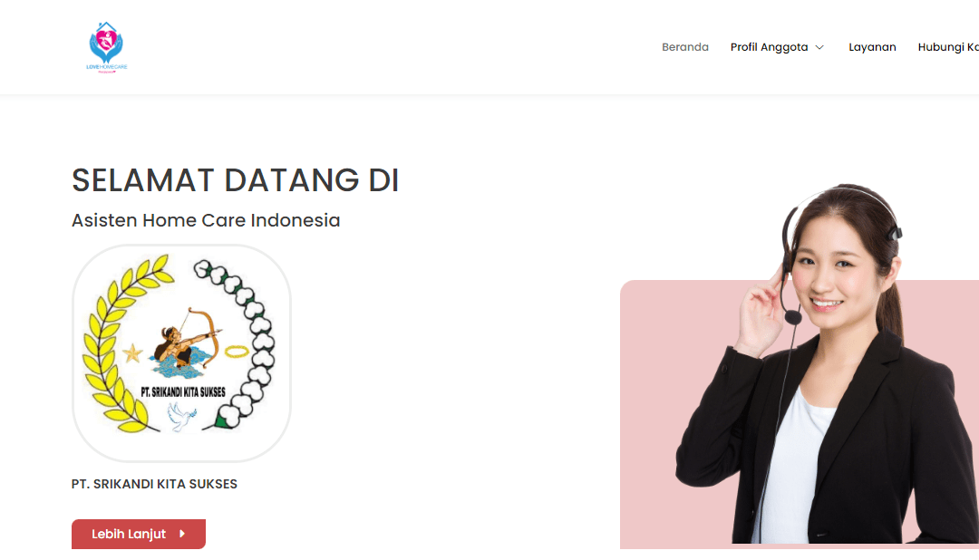The width and height of the screenshot is (979, 560).
Task: Open the Beranda menu item
Action: [685, 47]
